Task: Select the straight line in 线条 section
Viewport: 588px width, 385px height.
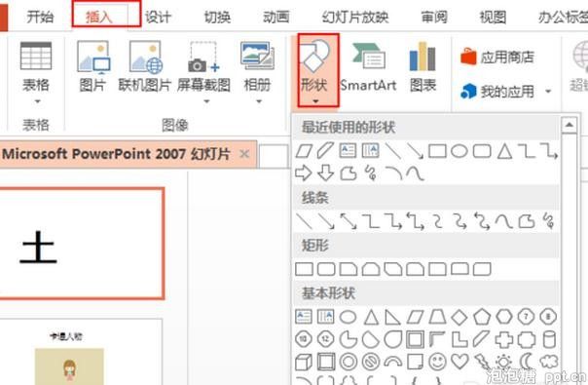Action: click(304, 221)
